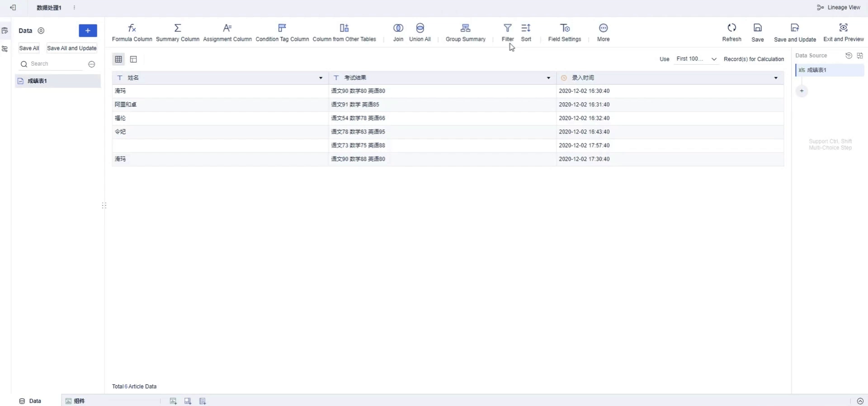Open the 姓名 column dropdown

point(321,78)
